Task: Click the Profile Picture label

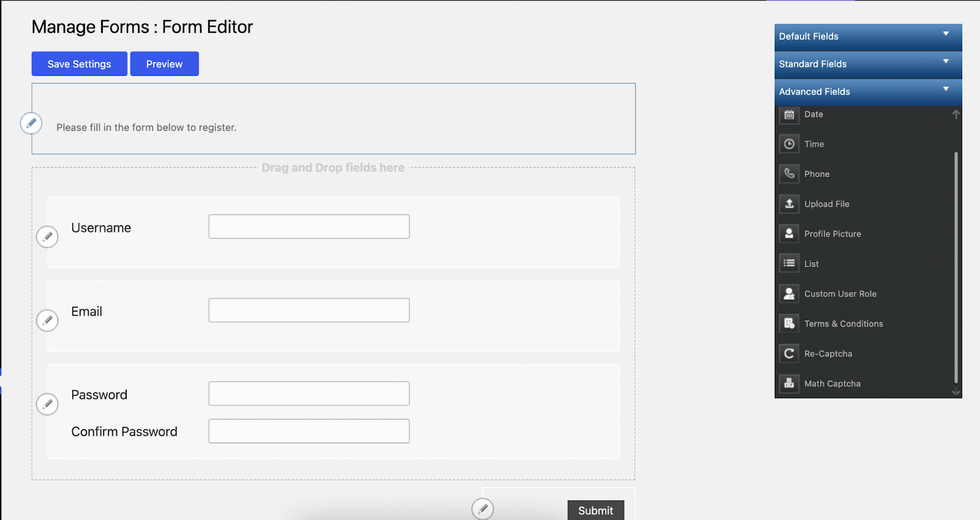Action: [832, 234]
